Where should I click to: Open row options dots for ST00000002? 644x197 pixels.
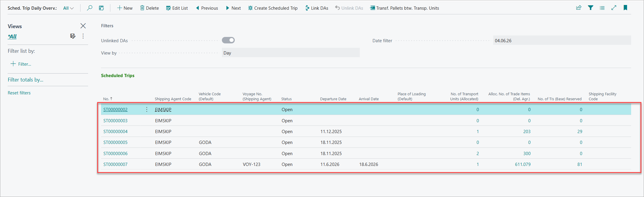[x=147, y=110]
